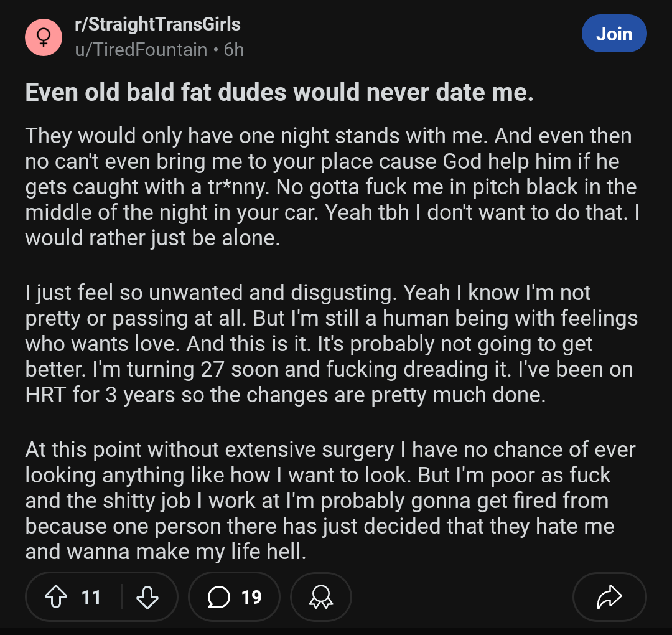Open the r/StraightTransGirls subreddit link
The image size is (672, 635).
[157, 24]
